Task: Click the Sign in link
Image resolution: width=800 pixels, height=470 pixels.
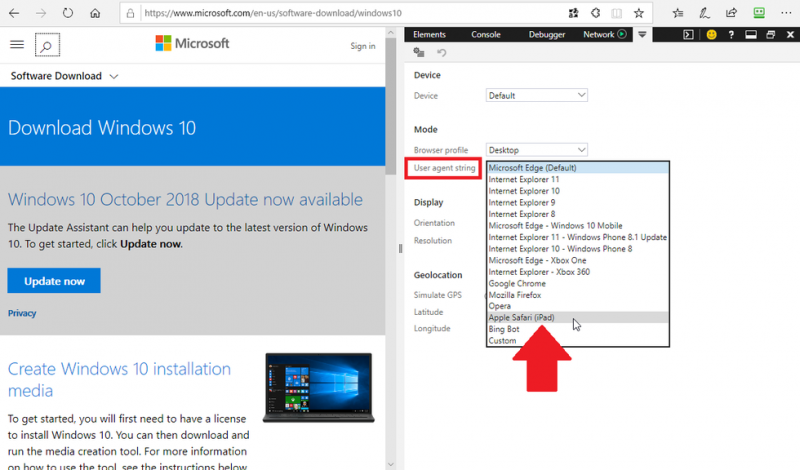Action: pos(363,46)
